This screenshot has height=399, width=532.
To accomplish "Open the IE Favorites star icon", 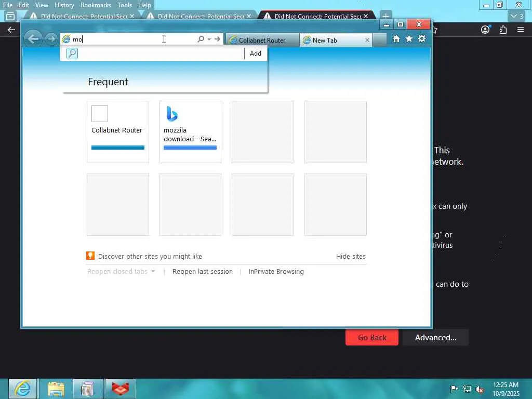I will [x=409, y=39].
